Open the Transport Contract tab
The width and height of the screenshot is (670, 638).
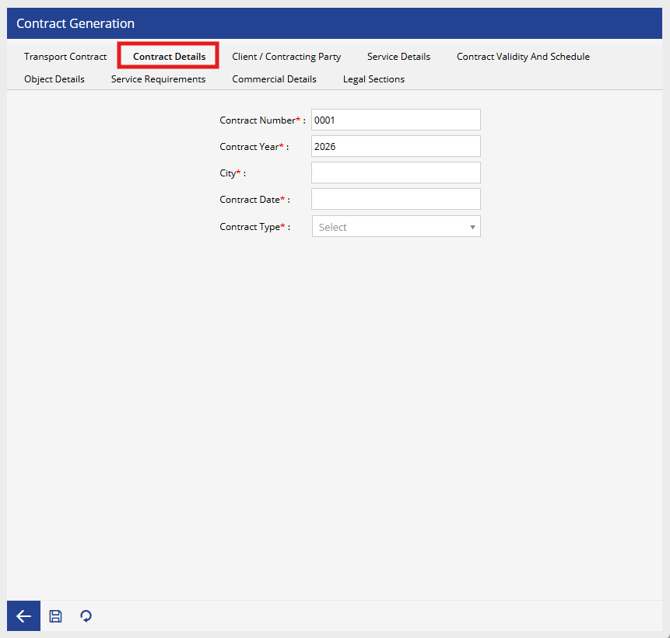pos(65,56)
